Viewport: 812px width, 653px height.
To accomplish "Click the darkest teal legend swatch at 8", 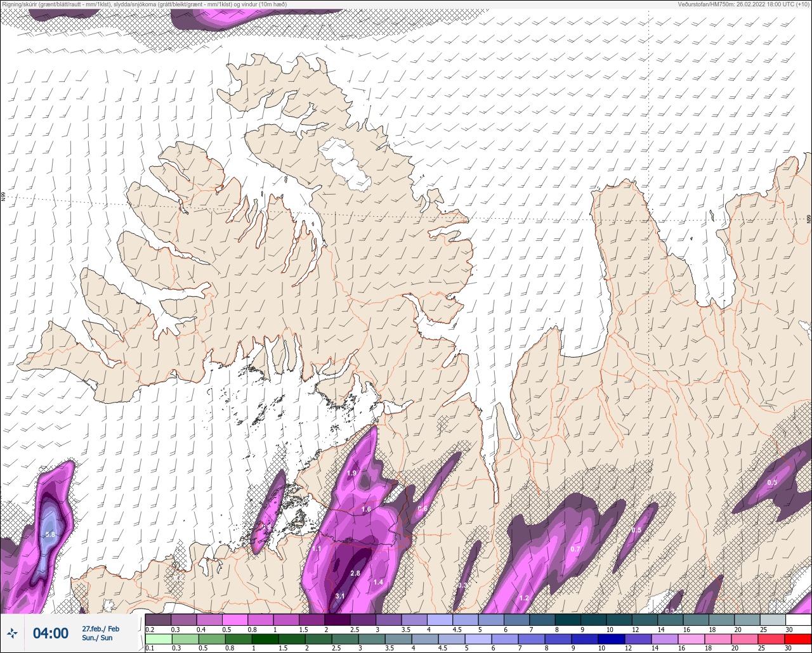I will [568, 619].
